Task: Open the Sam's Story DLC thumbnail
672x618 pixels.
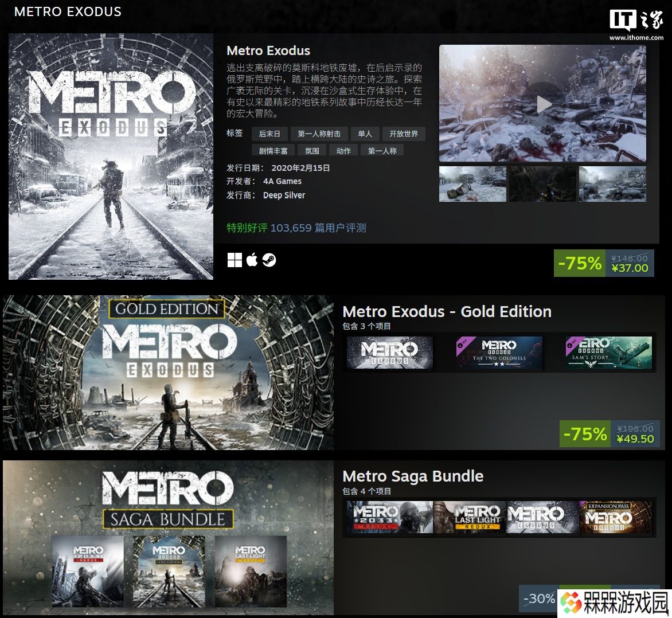Action: [608, 353]
